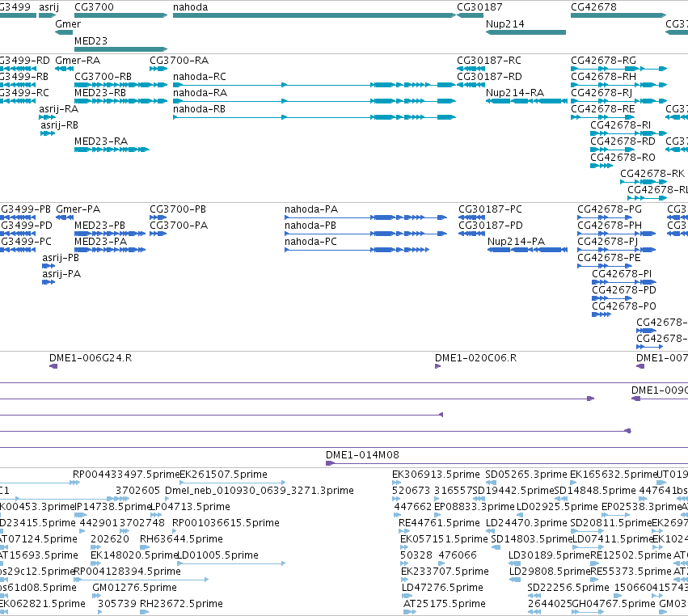
Task: Select protein nahoda-PA
Action: (x=365, y=217)
